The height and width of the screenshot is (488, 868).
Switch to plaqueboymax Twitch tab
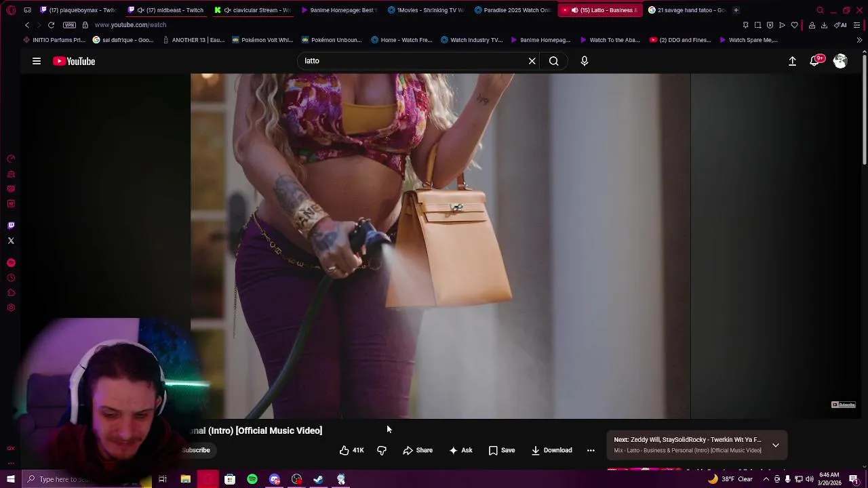pos(78,10)
